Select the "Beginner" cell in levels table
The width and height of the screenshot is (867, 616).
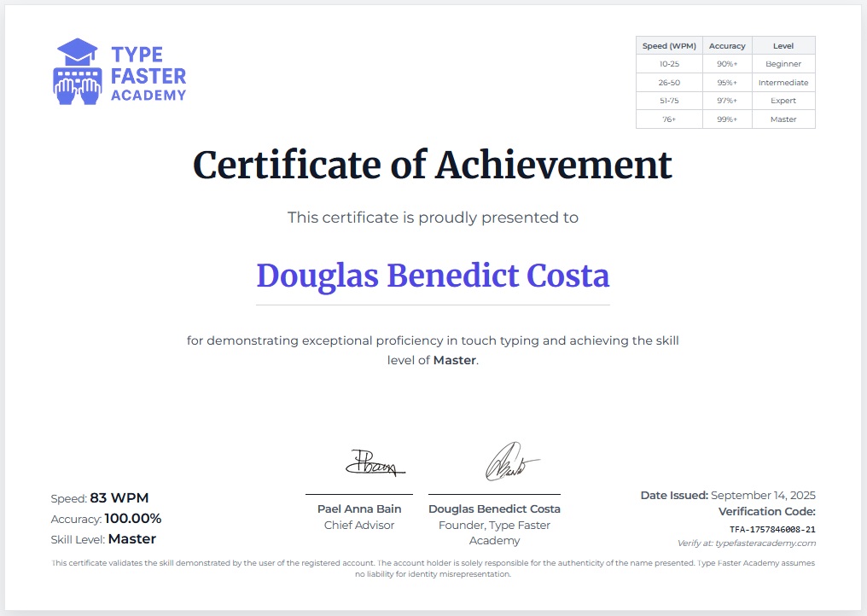[x=783, y=64]
